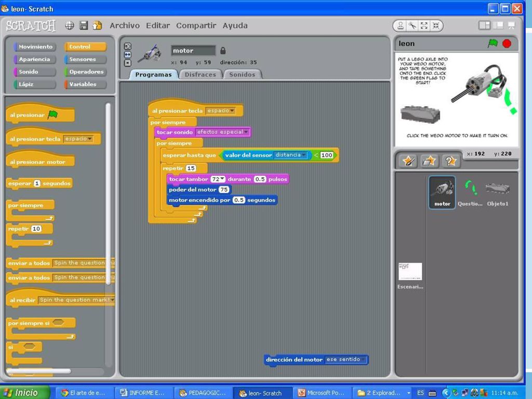This screenshot has height=399, width=532.
Task: Select the motor sprite thumbnail
Action: 442,192
